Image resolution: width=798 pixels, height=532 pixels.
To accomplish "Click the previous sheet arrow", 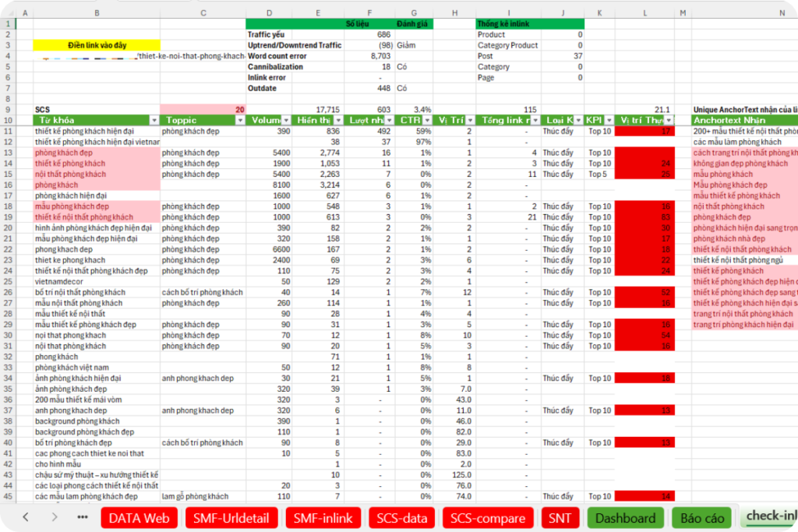I will pos(26,517).
